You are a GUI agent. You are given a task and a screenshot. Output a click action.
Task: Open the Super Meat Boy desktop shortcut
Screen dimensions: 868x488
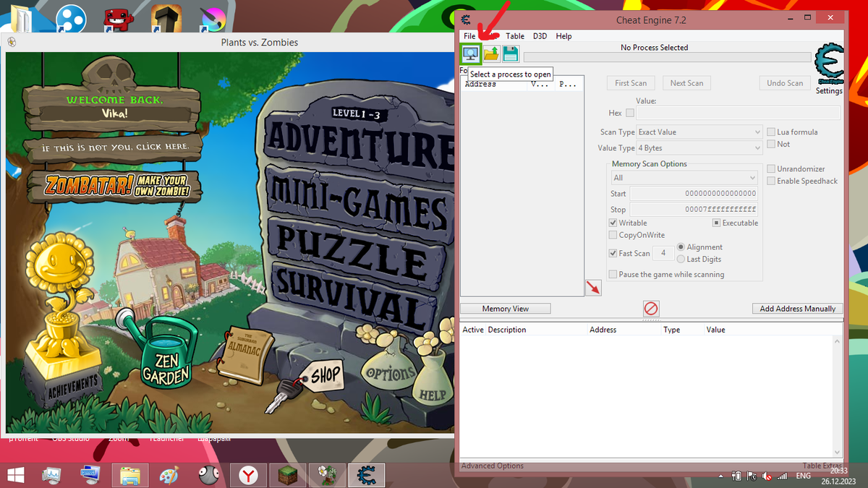pos(118,18)
